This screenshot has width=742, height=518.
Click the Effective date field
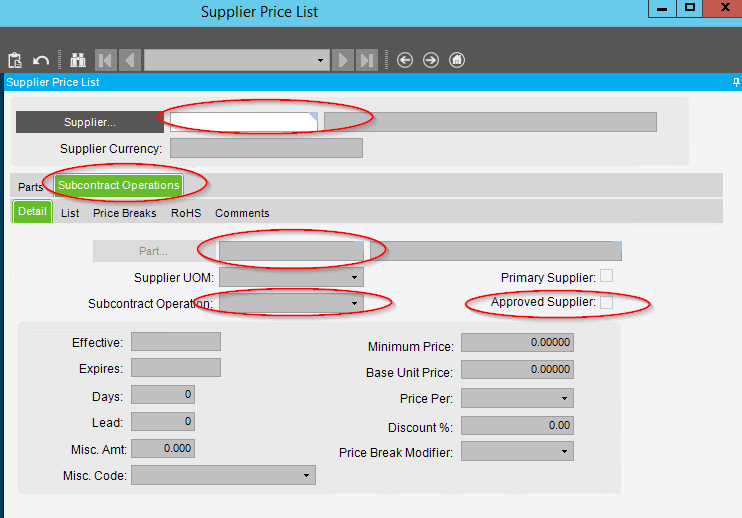[x=176, y=342]
